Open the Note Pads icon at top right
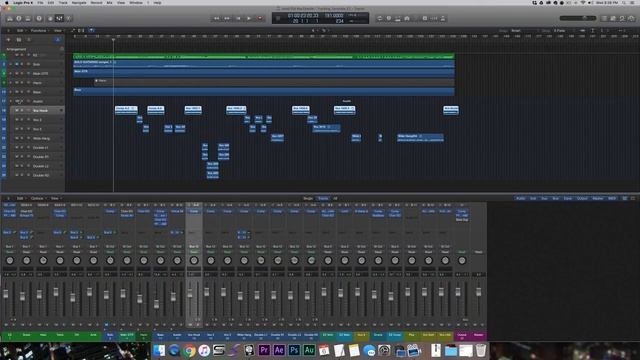The image size is (640, 360). (613, 18)
